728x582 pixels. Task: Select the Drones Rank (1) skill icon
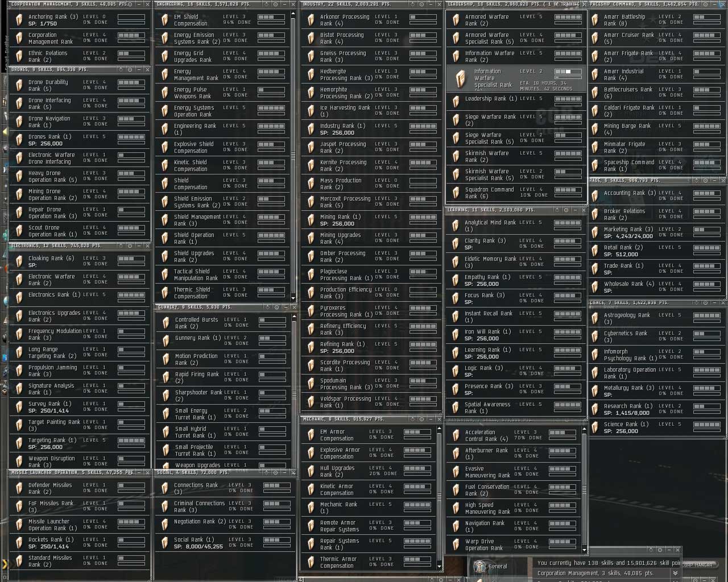[19, 140]
